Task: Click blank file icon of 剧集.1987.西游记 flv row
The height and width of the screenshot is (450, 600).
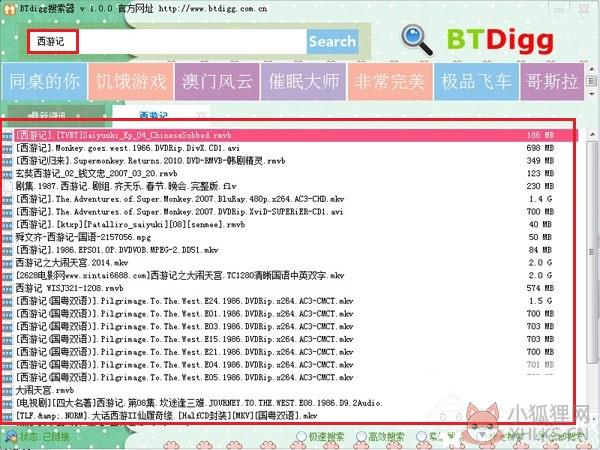Action: pos(7,187)
